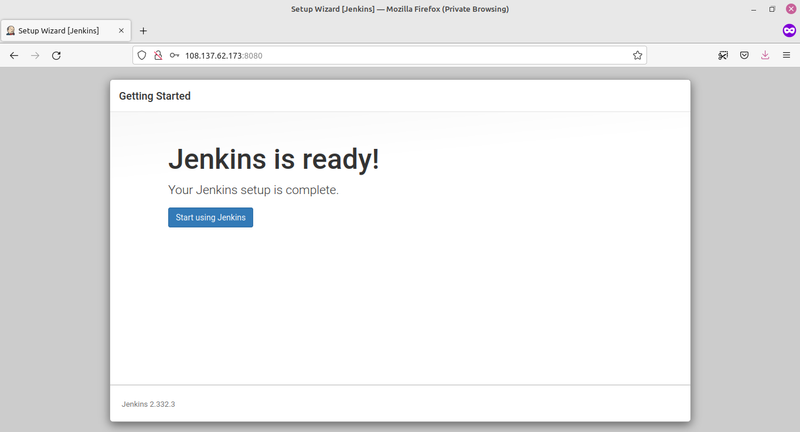This screenshot has height=432, width=800.
Task: Open a new tab with plus button
Action: pyautogui.click(x=143, y=31)
